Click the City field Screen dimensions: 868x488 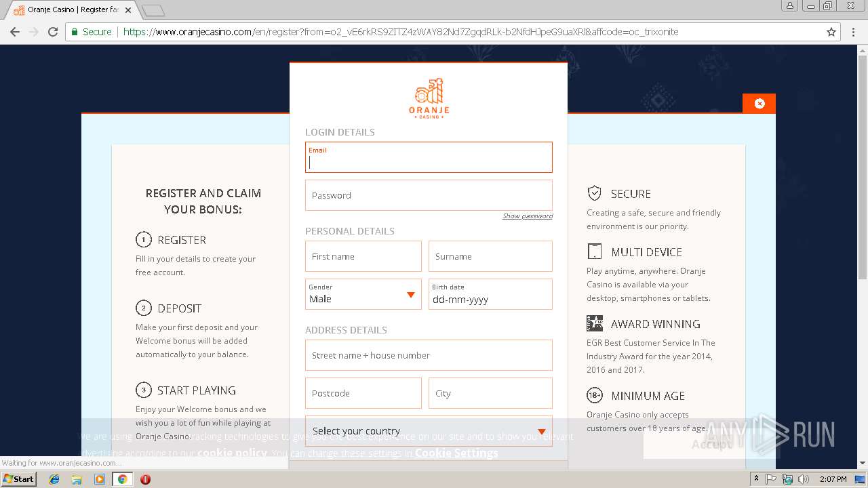click(490, 393)
